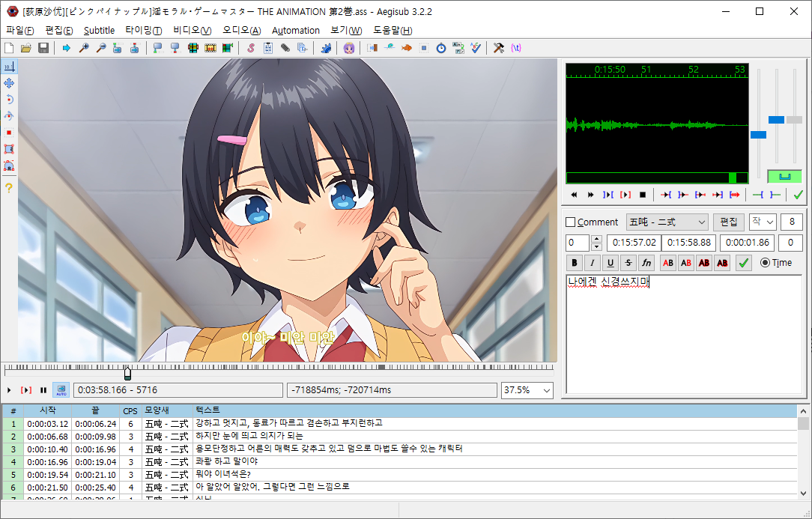Viewport: 812px width, 519px height.
Task: Click the audio Add lead-in icon
Action: tap(758, 195)
